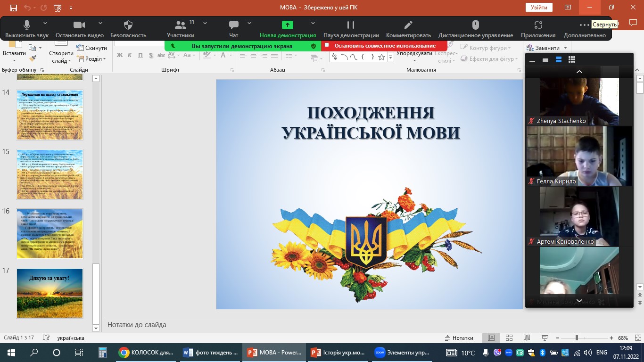Expand chat options arrow in Zoom

(249, 23)
